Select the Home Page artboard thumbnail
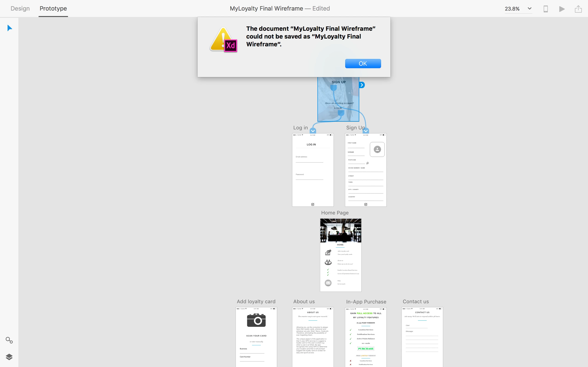The height and width of the screenshot is (367, 588). pos(341,255)
